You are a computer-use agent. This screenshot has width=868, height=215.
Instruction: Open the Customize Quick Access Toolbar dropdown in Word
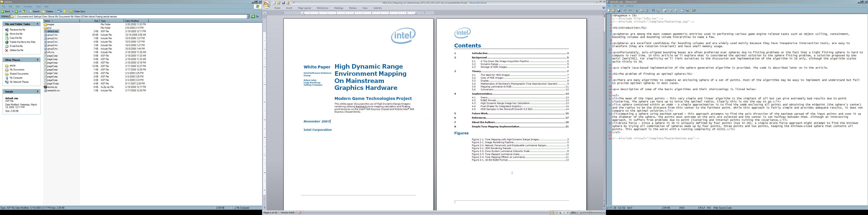pos(294,3)
